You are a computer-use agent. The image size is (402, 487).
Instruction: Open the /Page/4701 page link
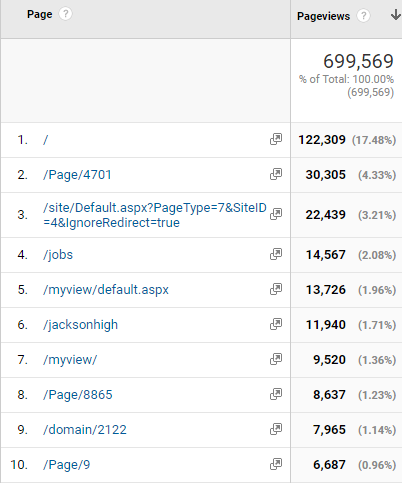pos(77,175)
